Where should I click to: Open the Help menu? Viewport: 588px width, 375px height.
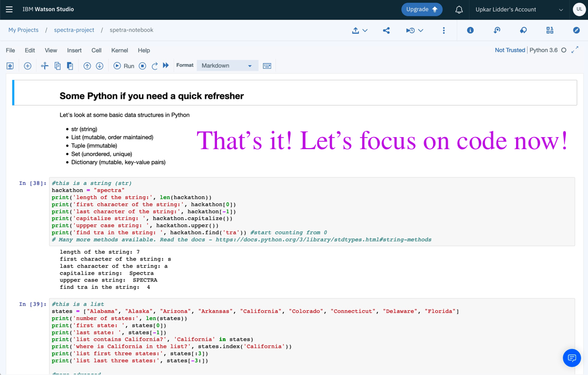click(143, 50)
